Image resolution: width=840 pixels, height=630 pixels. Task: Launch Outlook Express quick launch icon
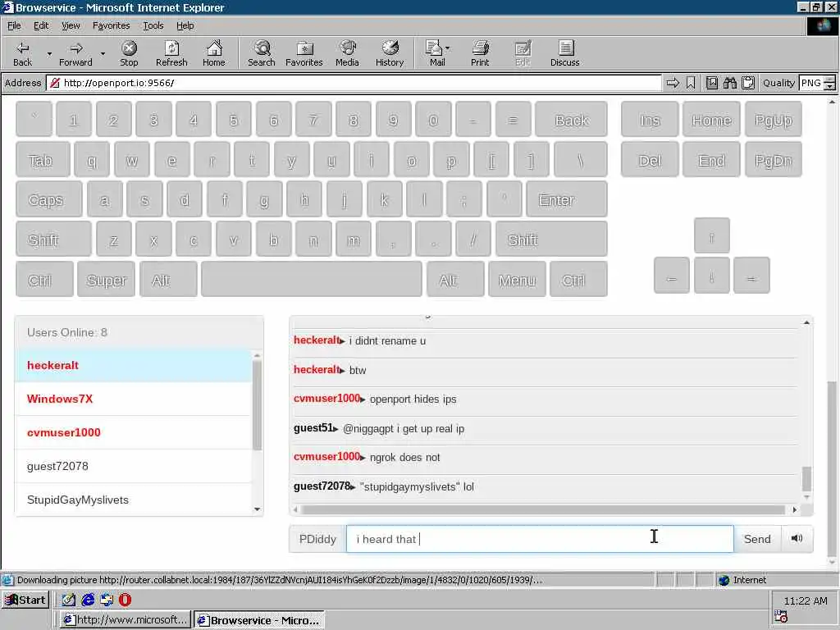click(x=107, y=600)
